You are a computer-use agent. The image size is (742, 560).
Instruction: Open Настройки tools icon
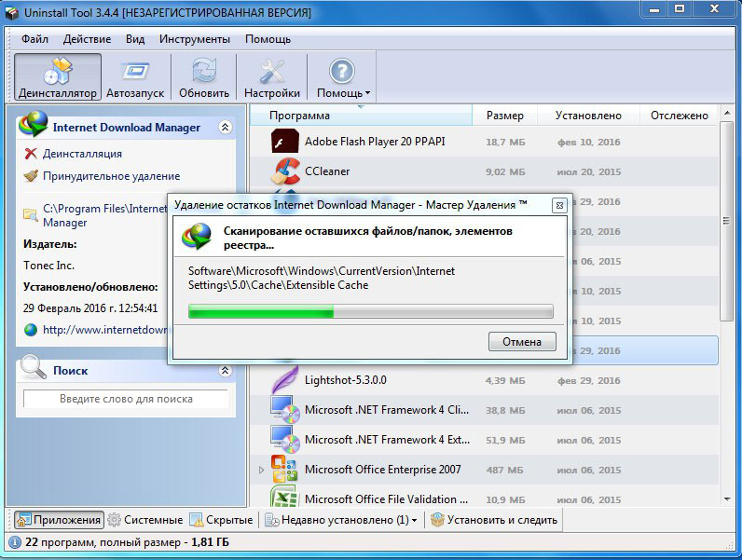tap(272, 71)
